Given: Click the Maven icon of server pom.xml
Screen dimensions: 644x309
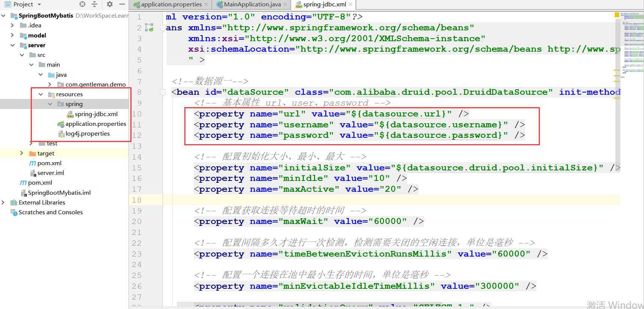Looking at the screenshot, I should [x=33, y=163].
